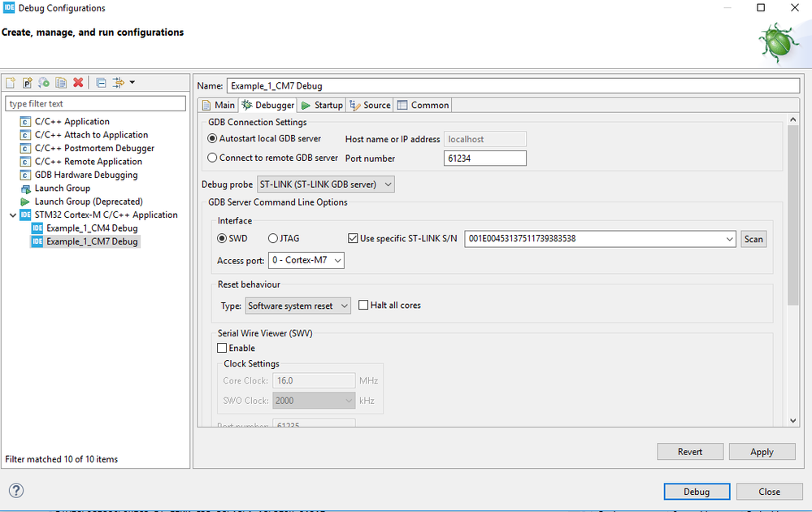The width and height of the screenshot is (812, 512).
Task: Open the Debug probe dropdown
Action: pyautogui.click(x=326, y=184)
